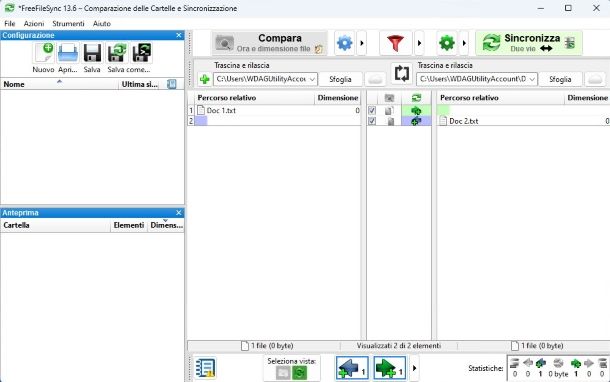Screen dimensions: 610x382
Task: Click the log panel icon at bottom left
Action: click(x=205, y=368)
